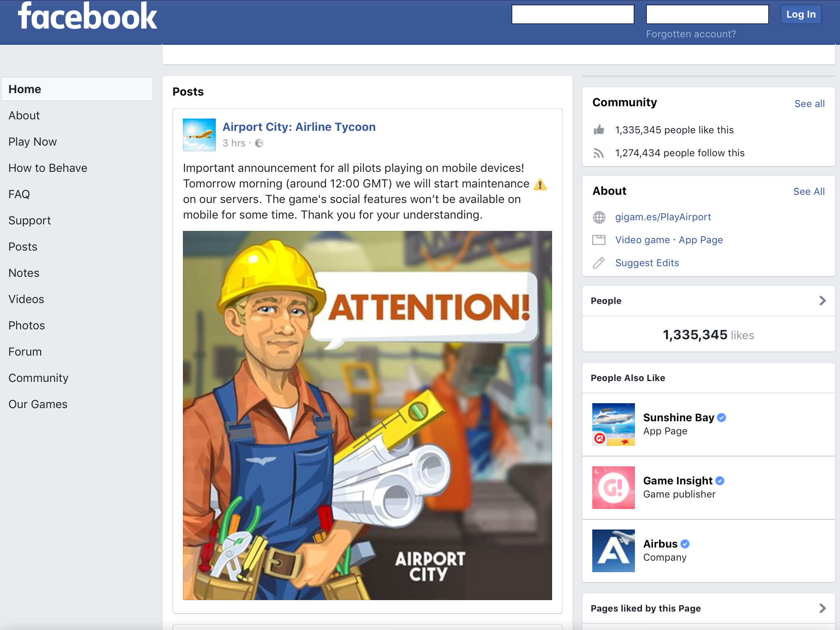Image resolution: width=840 pixels, height=630 pixels.
Task: Open the Support tab
Action: [x=30, y=220]
